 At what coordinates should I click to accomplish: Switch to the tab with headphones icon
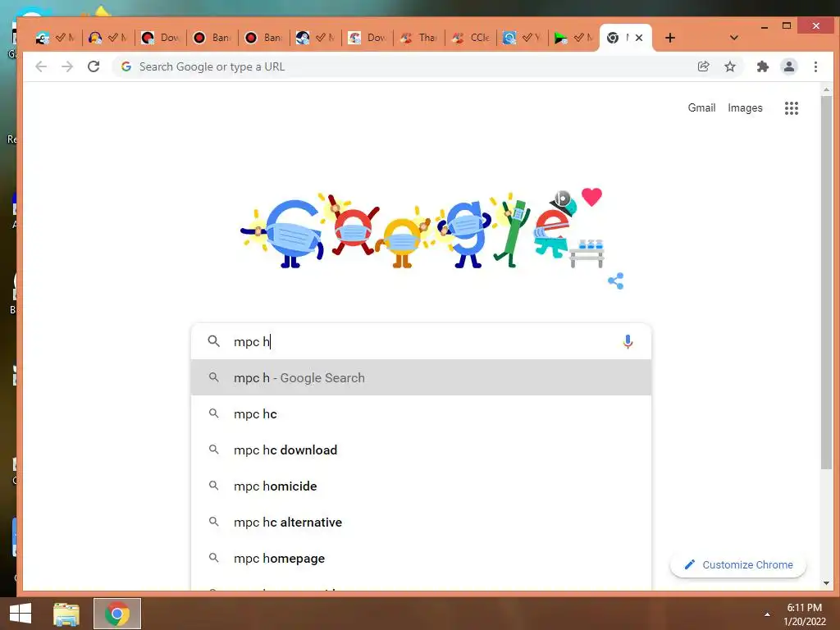(107, 38)
